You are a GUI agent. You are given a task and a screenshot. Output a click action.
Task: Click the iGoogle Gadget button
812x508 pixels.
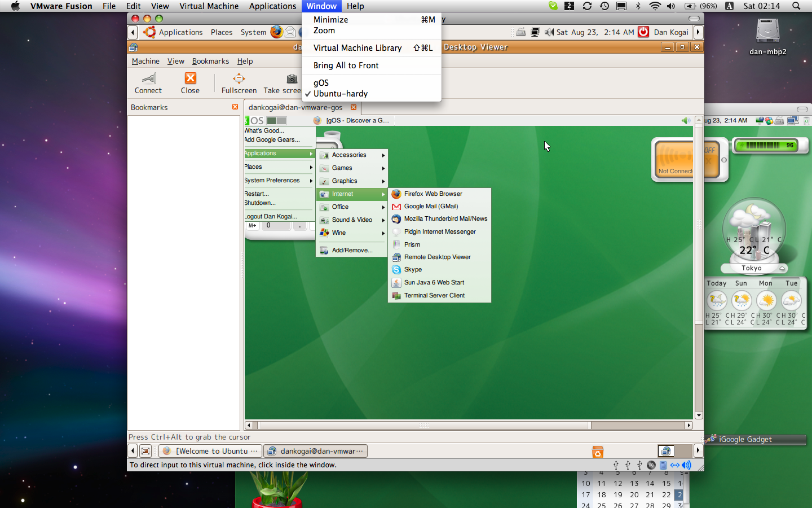tap(756, 439)
